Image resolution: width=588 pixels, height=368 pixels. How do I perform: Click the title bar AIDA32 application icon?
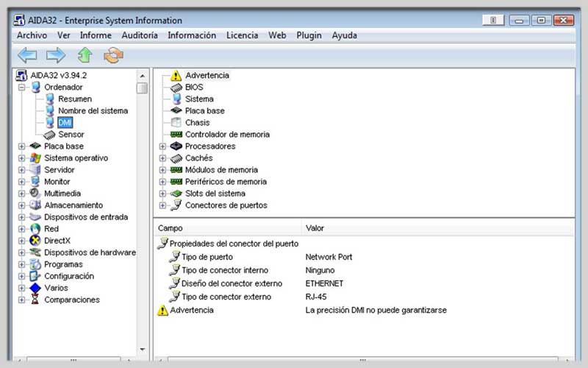20,21
